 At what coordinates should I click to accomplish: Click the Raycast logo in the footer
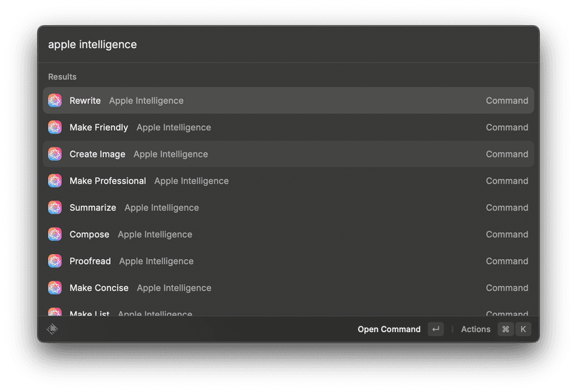pyautogui.click(x=52, y=329)
